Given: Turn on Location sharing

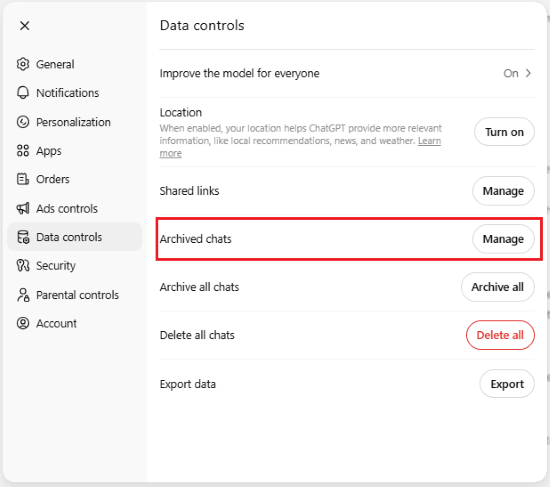Looking at the screenshot, I should point(504,132).
